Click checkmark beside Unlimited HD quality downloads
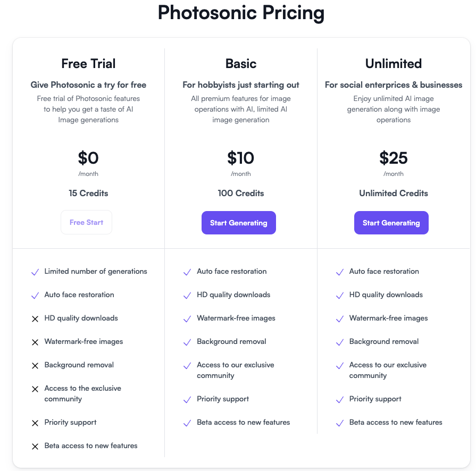 click(x=340, y=295)
